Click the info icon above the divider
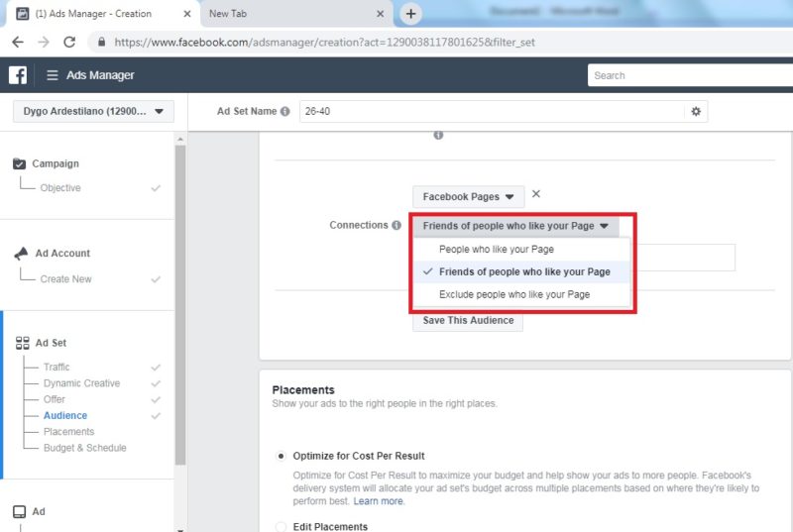Viewport: 793px width, 532px height. (x=438, y=136)
